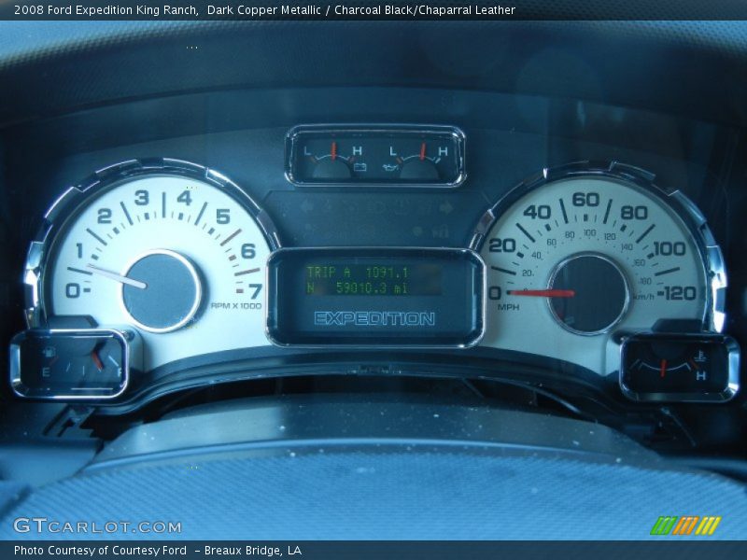This screenshot has width=747, height=560.
Task: Click the EXPEDITION logo below the display
Action: (374, 318)
